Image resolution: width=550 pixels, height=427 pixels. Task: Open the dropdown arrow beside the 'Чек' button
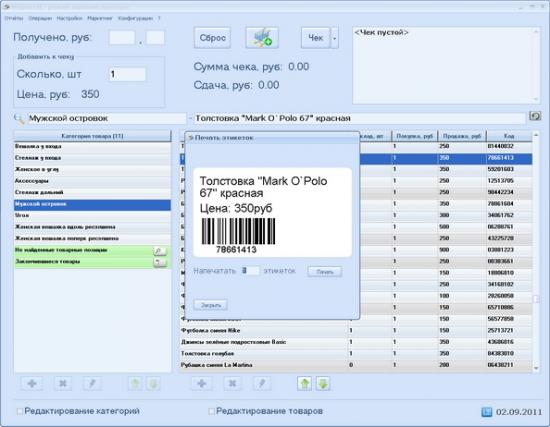click(x=334, y=38)
